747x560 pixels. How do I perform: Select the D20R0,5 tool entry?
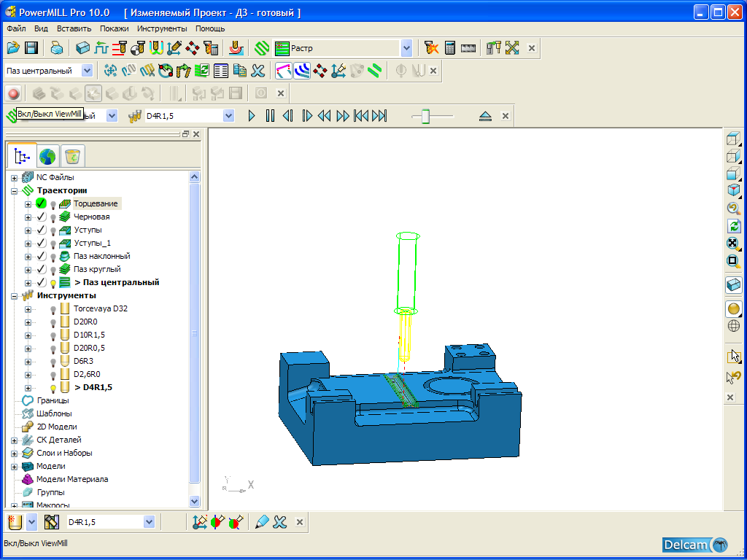(90, 349)
